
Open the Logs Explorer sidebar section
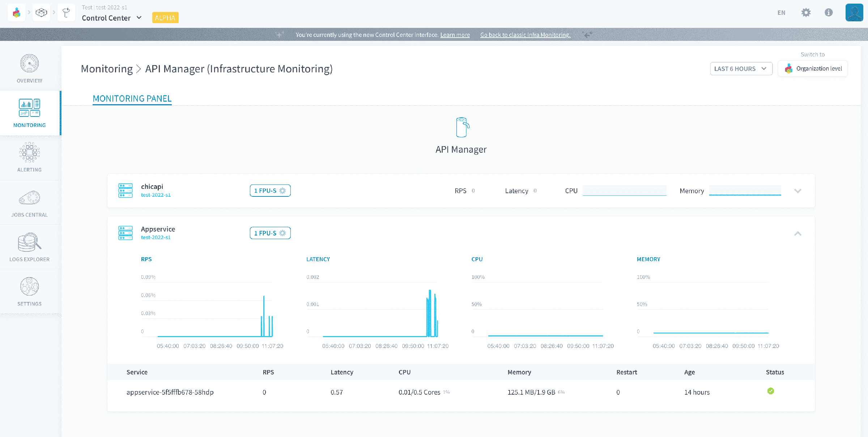[x=30, y=247]
